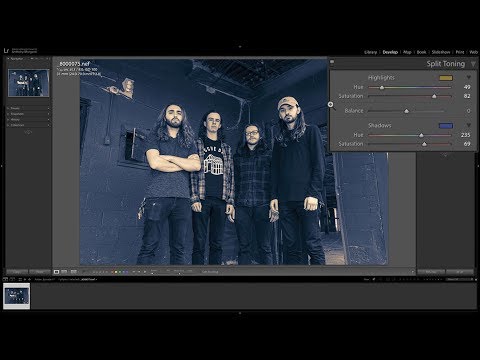480x360 pixels.
Task: Expand the Snapshots panel
Action: [28, 114]
